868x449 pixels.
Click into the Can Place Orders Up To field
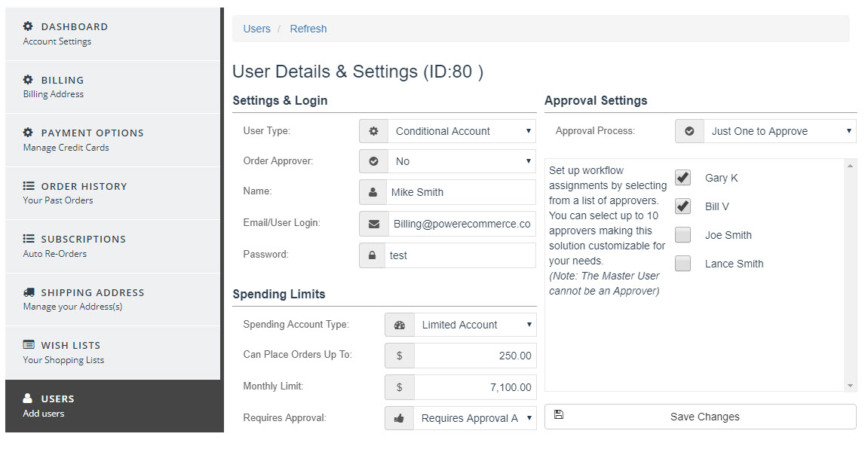474,356
